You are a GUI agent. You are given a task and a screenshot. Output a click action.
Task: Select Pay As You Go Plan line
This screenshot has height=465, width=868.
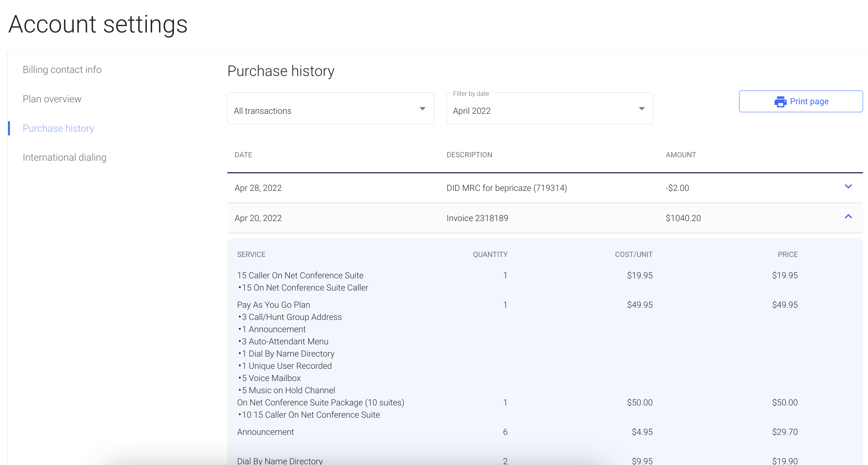coord(273,305)
